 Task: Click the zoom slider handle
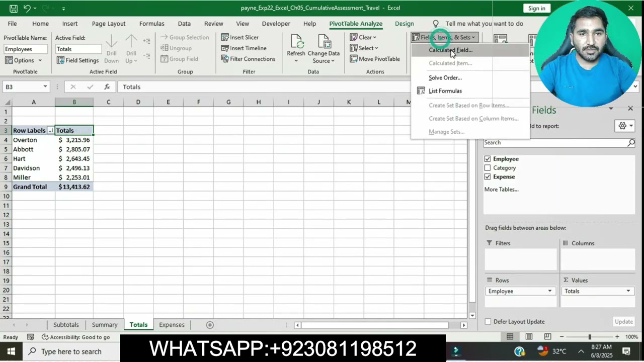point(589,337)
